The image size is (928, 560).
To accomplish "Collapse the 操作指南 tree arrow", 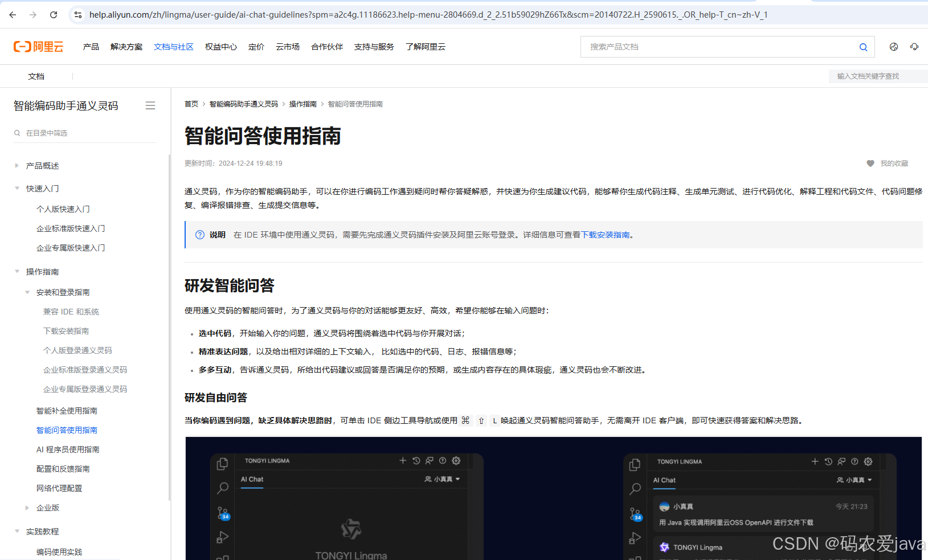I will tap(17, 272).
